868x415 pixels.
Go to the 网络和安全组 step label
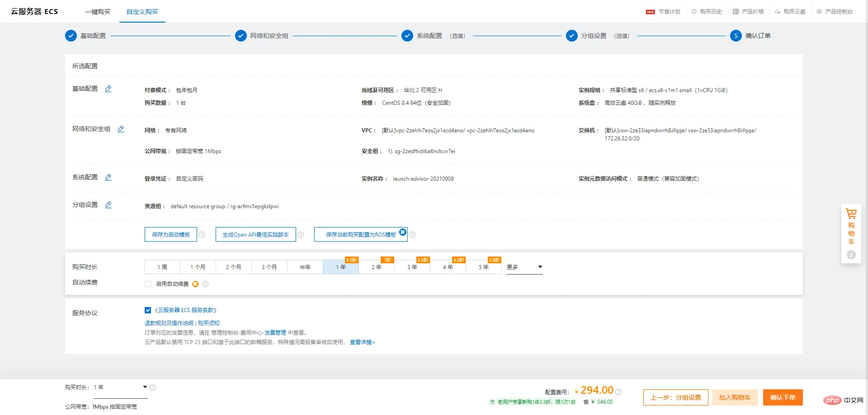click(269, 36)
